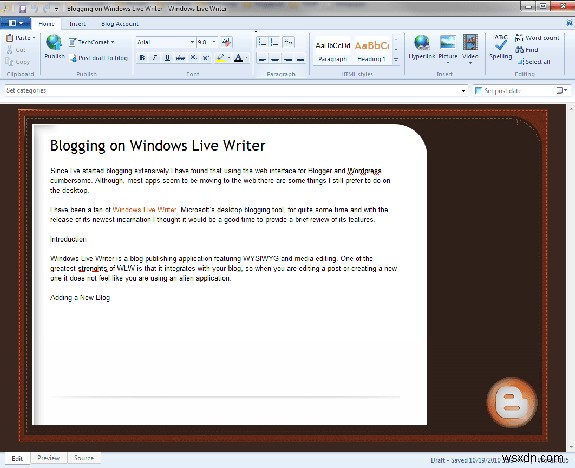
Task: Follow the Windows Live Writer link in post
Action: pos(145,210)
